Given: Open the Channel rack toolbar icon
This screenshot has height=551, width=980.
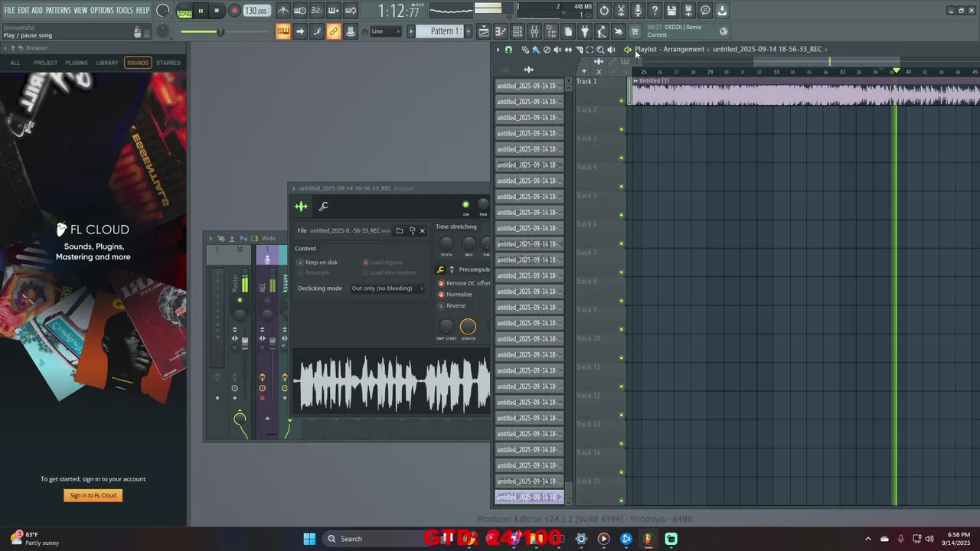Looking at the screenshot, I should tap(518, 31).
